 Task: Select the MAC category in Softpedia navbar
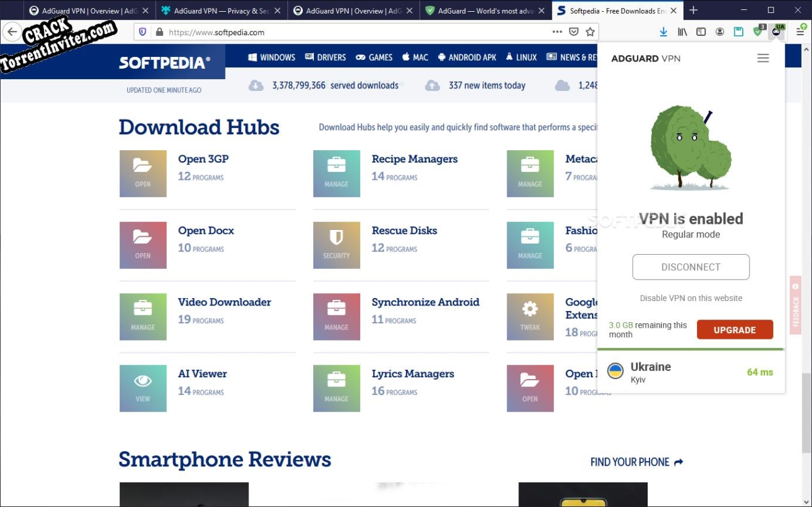[415, 58]
